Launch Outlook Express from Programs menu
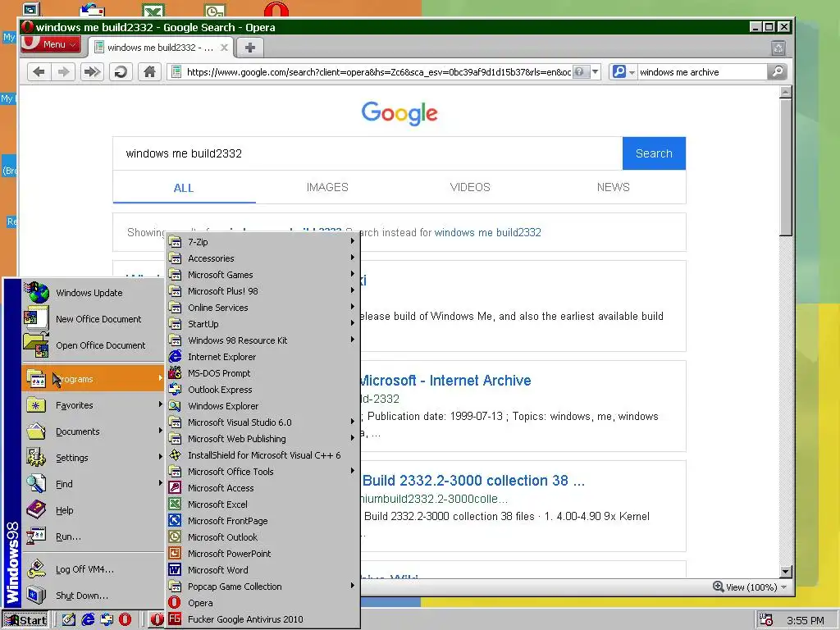The image size is (840, 630). [x=262, y=390]
